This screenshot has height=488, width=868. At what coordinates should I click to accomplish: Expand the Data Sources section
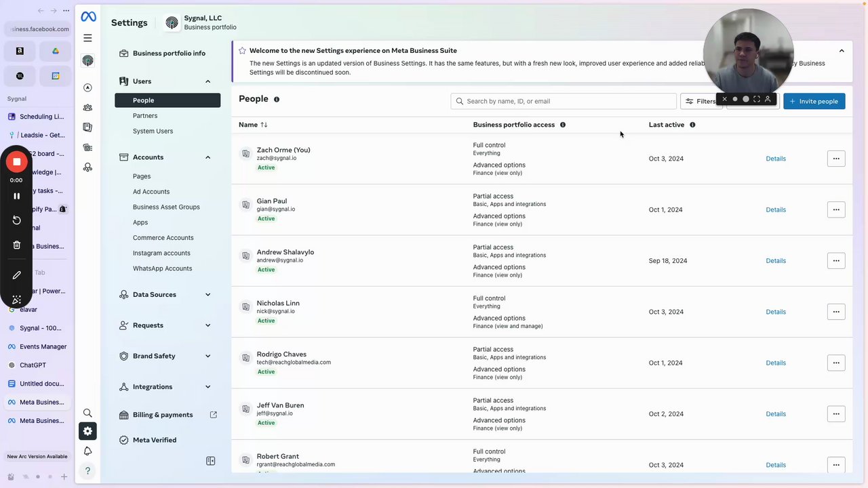[x=208, y=295]
